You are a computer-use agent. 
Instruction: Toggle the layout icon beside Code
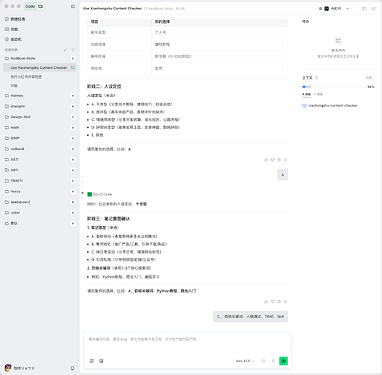tap(40, 6)
